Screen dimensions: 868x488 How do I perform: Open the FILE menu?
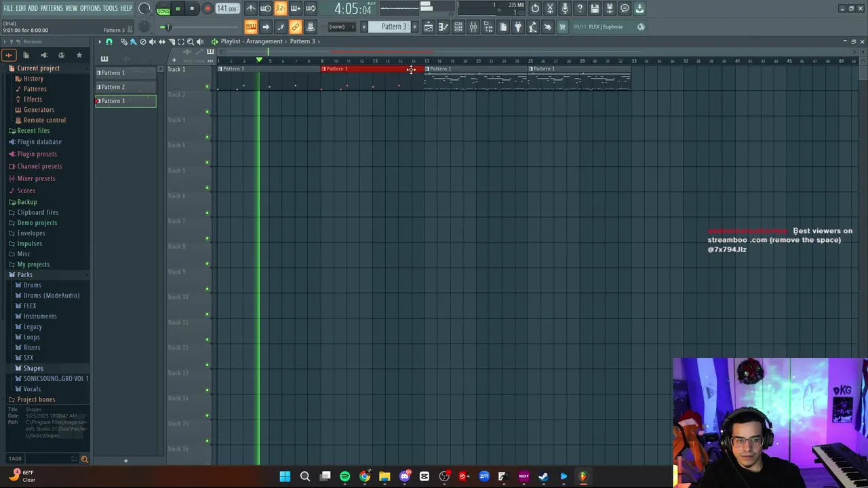tap(8, 8)
